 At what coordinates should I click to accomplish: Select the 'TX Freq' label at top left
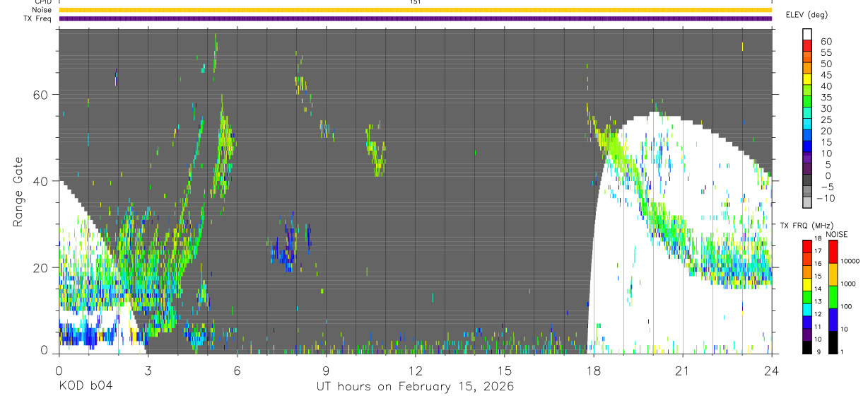pyautogui.click(x=38, y=18)
